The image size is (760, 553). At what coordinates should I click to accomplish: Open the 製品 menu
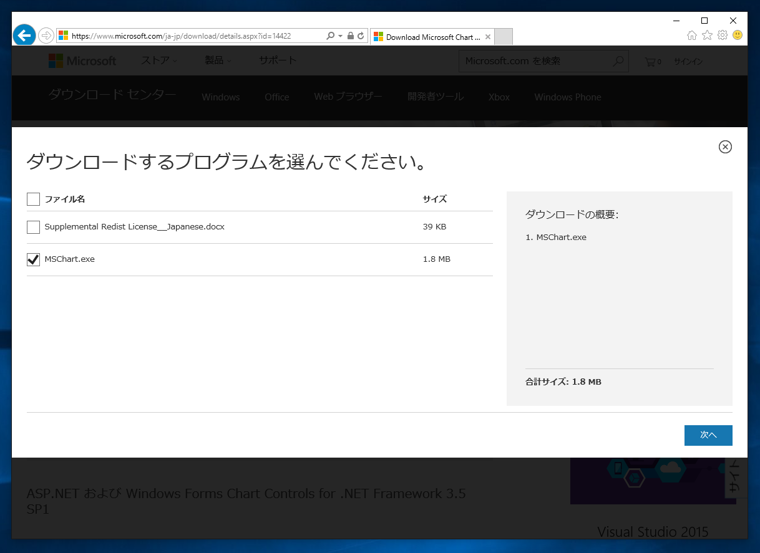click(218, 61)
